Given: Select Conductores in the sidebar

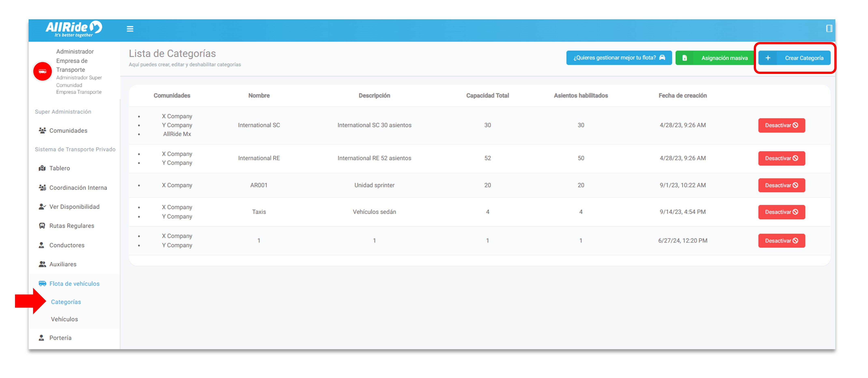Looking at the screenshot, I should pyautogui.click(x=67, y=245).
